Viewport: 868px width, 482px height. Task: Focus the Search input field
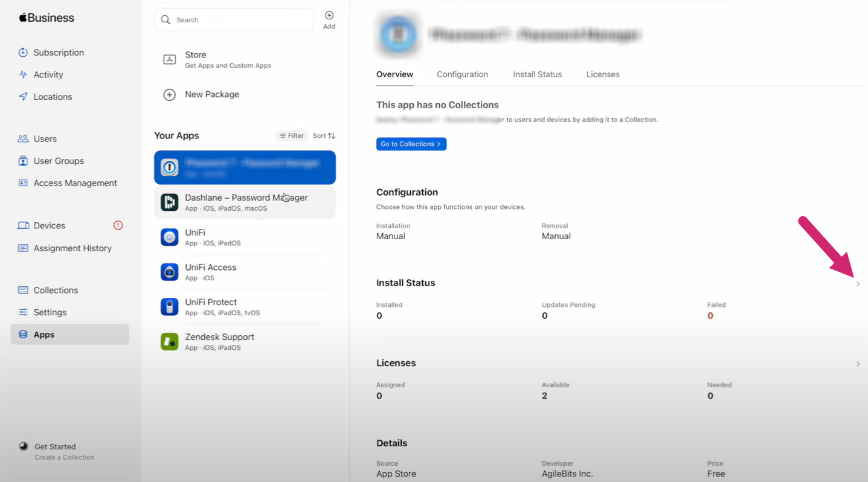pyautogui.click(x=234, y=20)
